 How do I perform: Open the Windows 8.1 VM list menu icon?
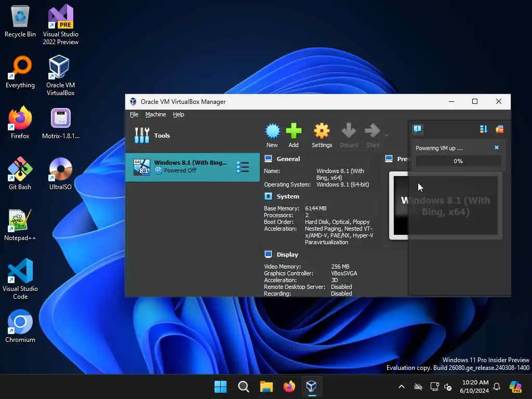243,167
